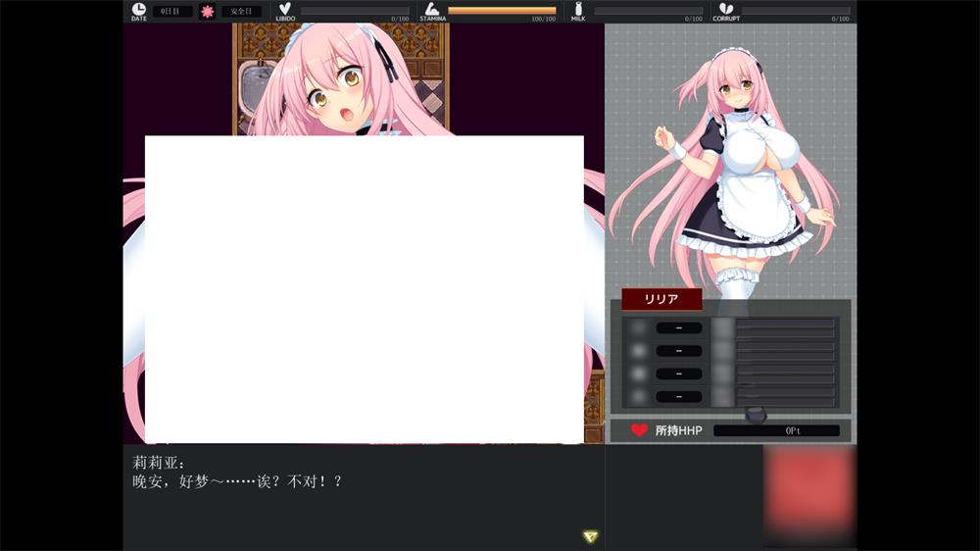Click the 安全日 status label
The image size is (980, 551).
click(241, 12)
